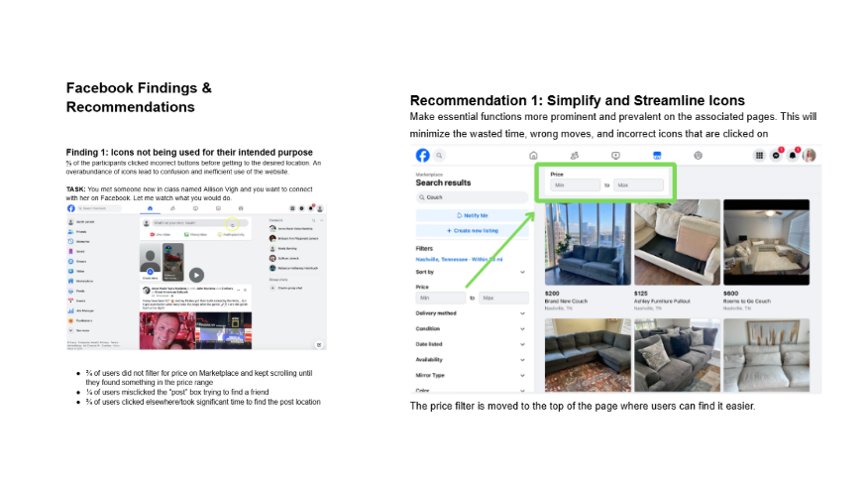Click the Create new listing button
868x487 pixels.
tap(473, 230)
